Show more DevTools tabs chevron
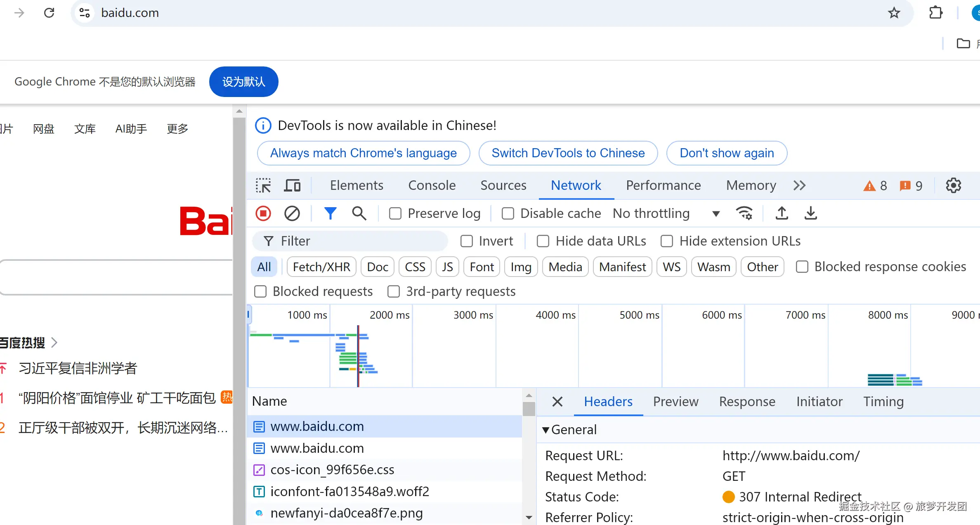This screenshot has height=525, width=980. tap(799, 185)
